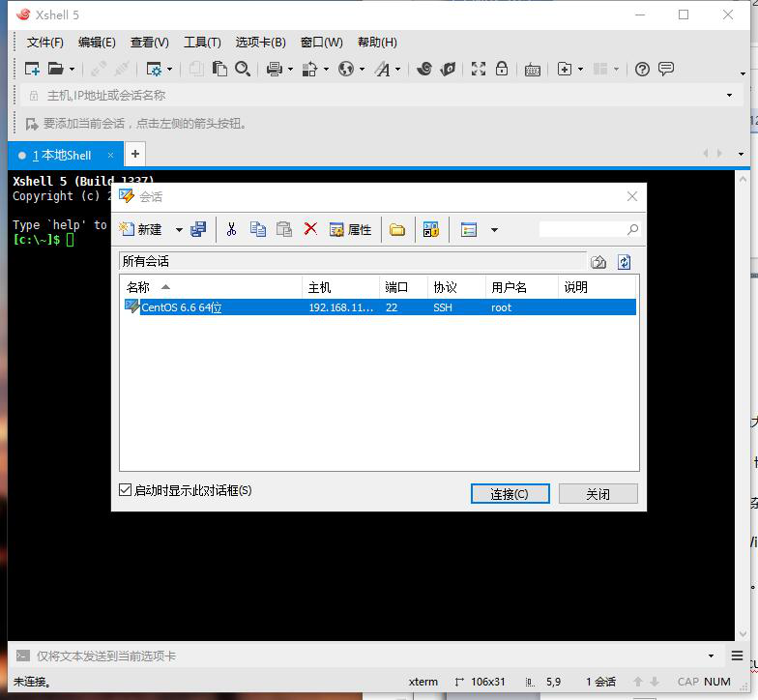Viewport: 758px width, 700px height.
Task: Click the go up folder icon beside 所有会话
Action: coord(598,262)
